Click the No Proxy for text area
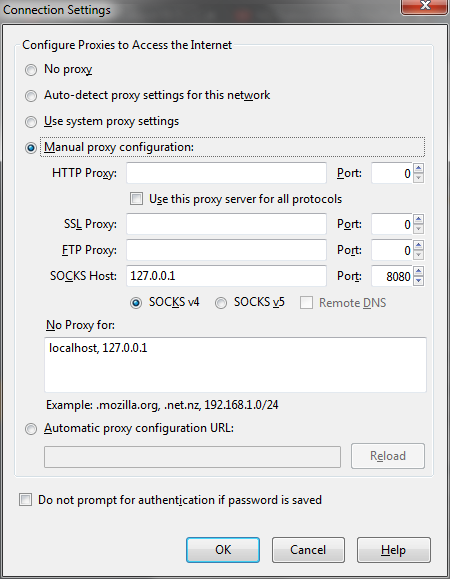This screenshot has height=579, width=450. tap(235, 364)
